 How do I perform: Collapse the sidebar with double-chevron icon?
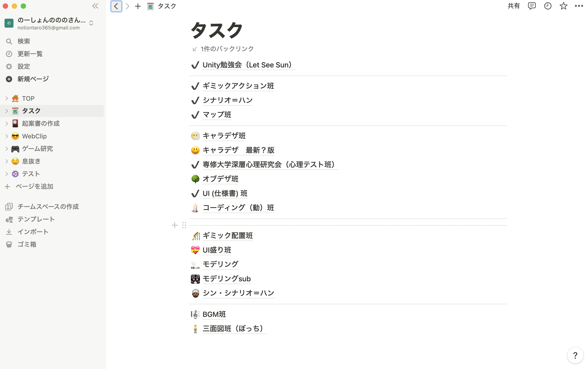(95, 6)
